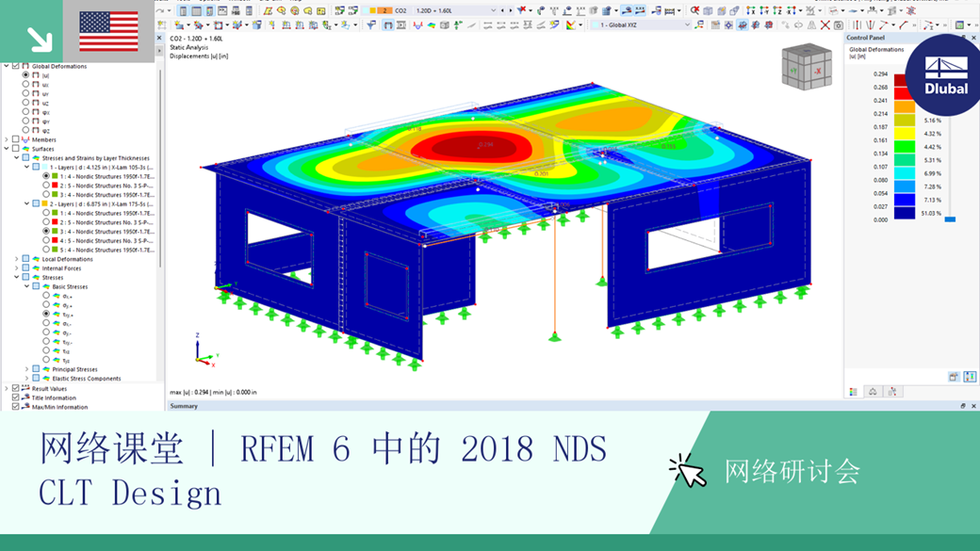Toggle the Result Values checkbox
The width and height of the screenshot is (980, 551).
click(16, 388)
